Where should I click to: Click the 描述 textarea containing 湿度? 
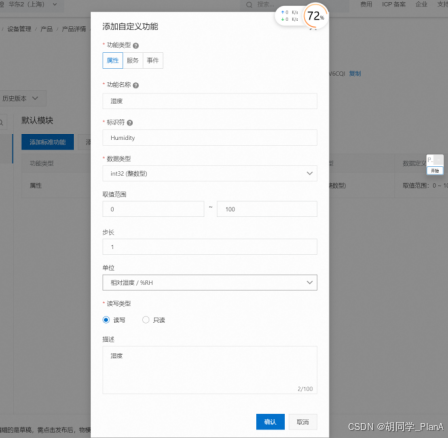pos(210,370)
